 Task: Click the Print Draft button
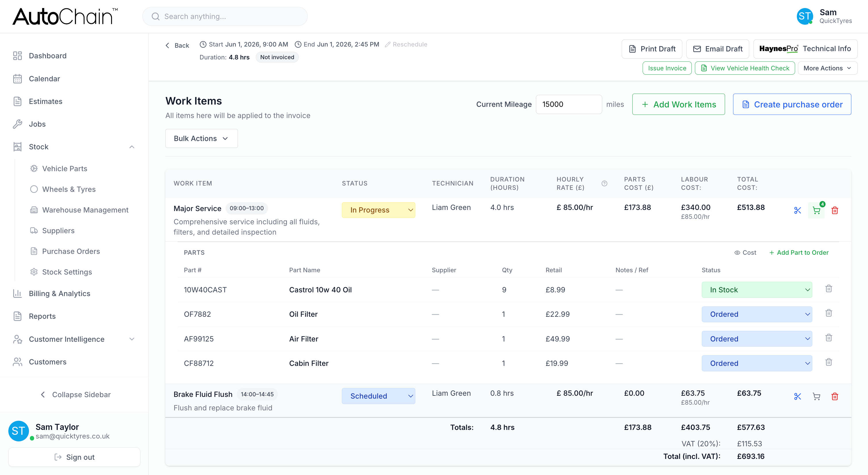pyautogui.click(x=652, y=49)
